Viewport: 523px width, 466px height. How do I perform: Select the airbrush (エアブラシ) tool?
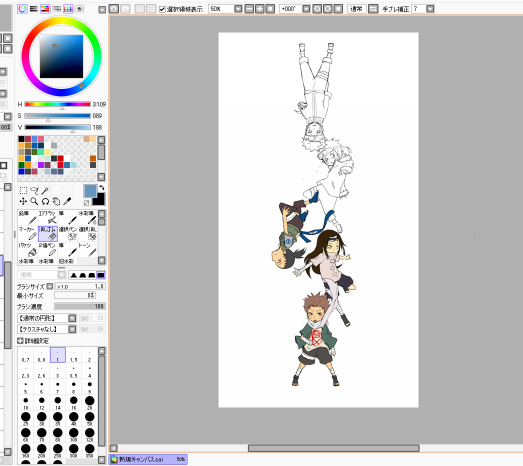48,217
